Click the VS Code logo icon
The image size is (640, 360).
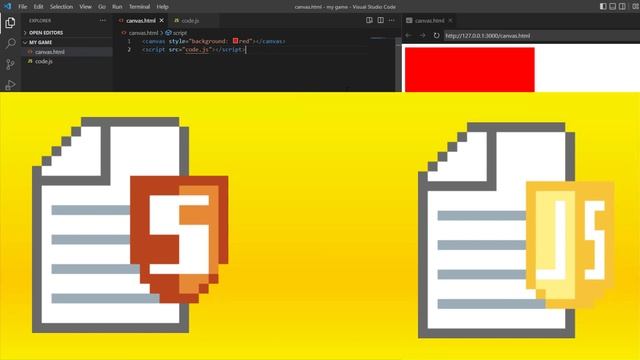(7, 6)
